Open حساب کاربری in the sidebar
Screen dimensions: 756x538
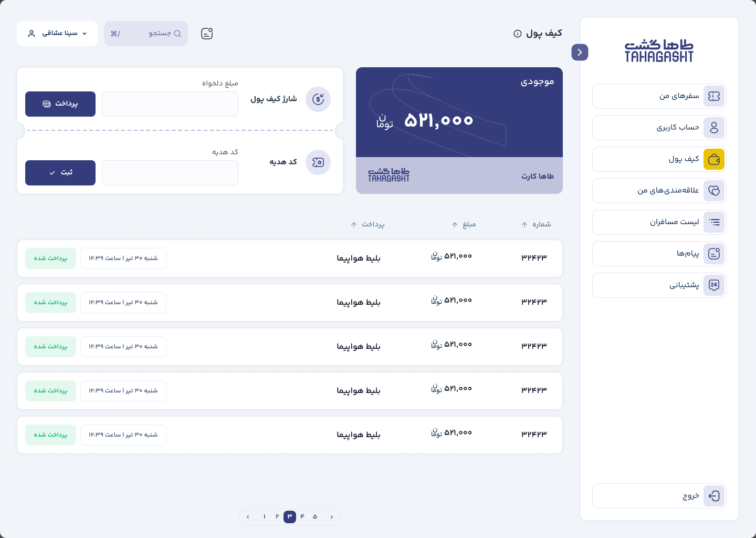point(659,128)
